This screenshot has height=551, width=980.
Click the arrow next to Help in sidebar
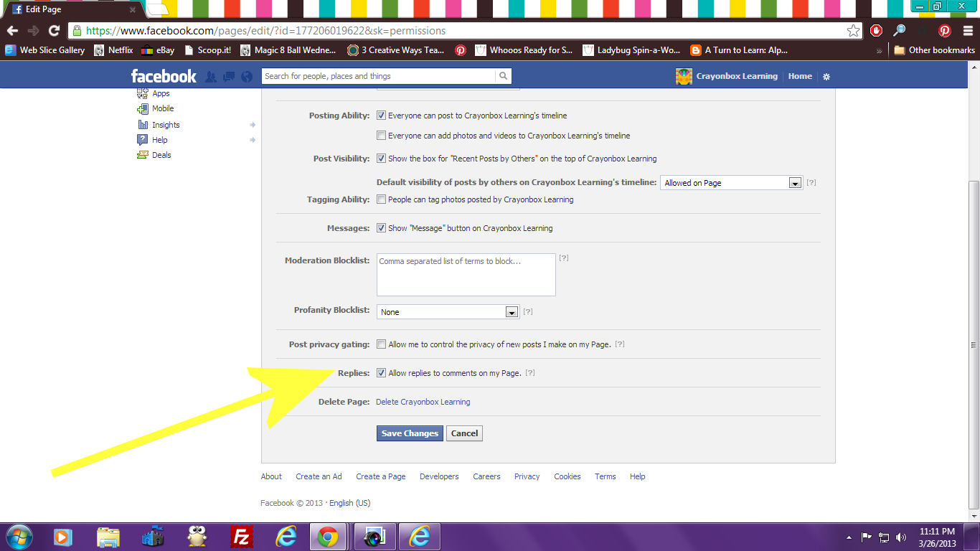253,140
